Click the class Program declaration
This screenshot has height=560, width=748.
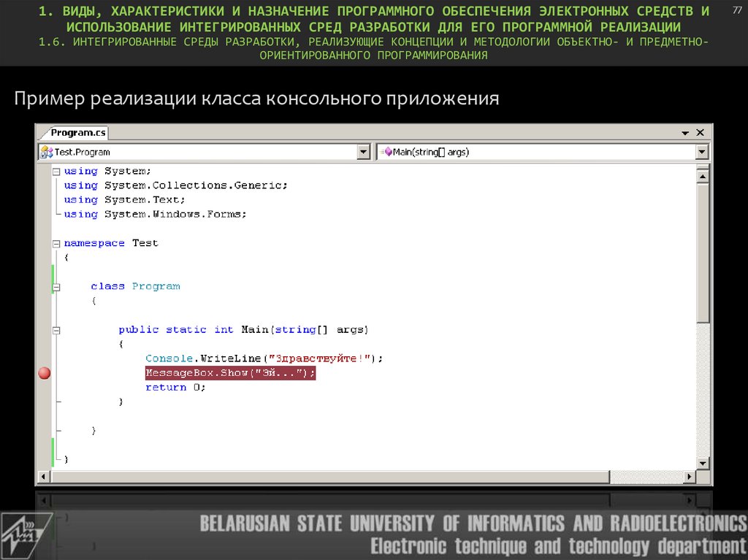coord(135,286)
